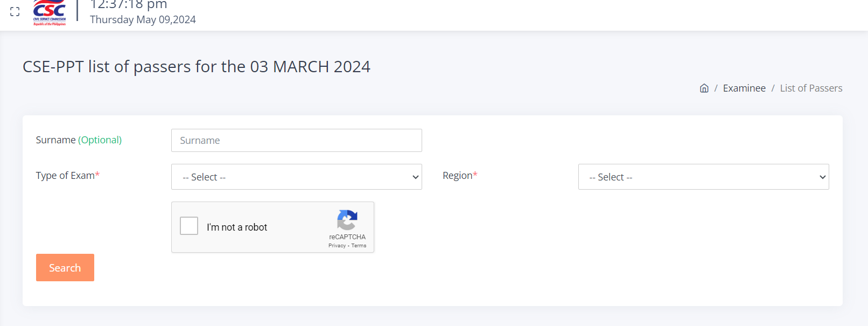Open the Examinee breadcrumb item
Image resolution: width=868 pixels, height=326 pixels.
pos(744,88)
